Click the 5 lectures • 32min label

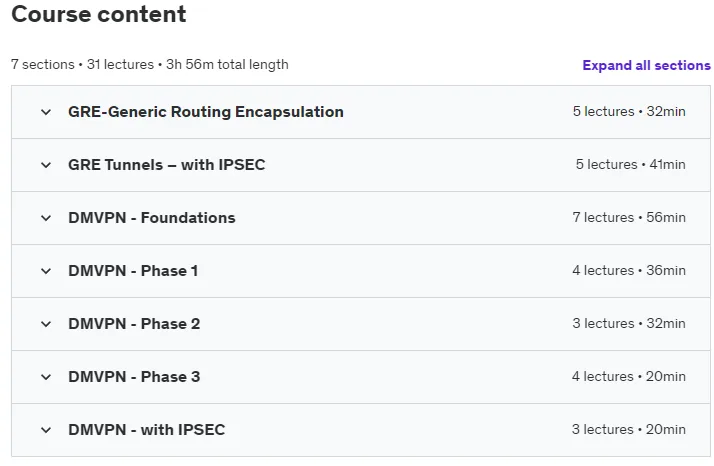tap(629, 111)
